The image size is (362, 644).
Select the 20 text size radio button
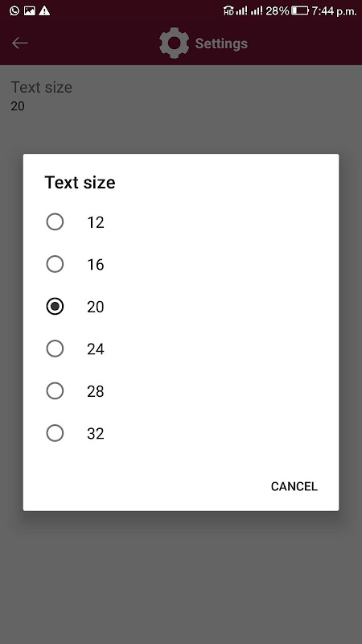[55, 307]
